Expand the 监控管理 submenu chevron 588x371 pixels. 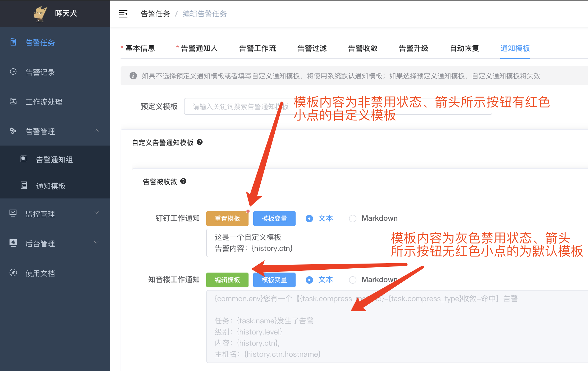coord(96,213)
